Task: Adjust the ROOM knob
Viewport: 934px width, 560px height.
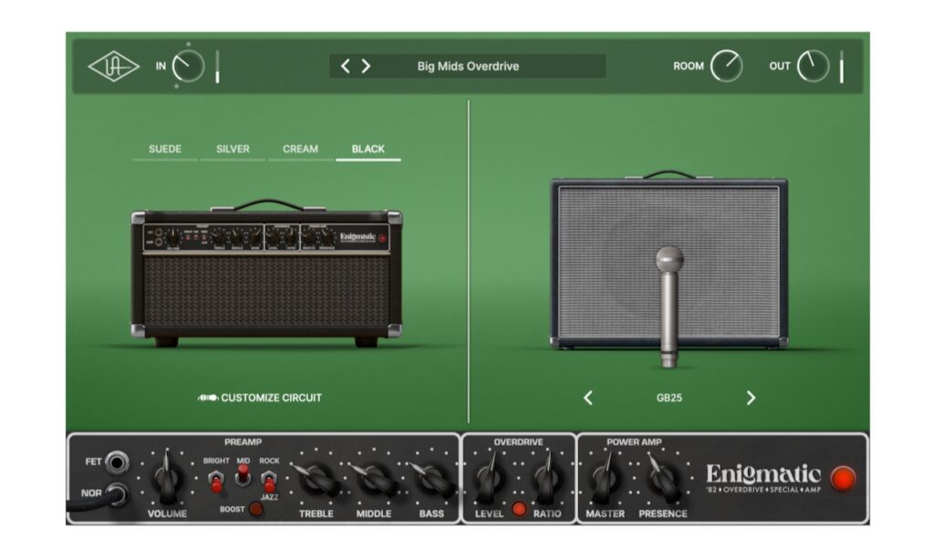Action: (x=726, y=67)
